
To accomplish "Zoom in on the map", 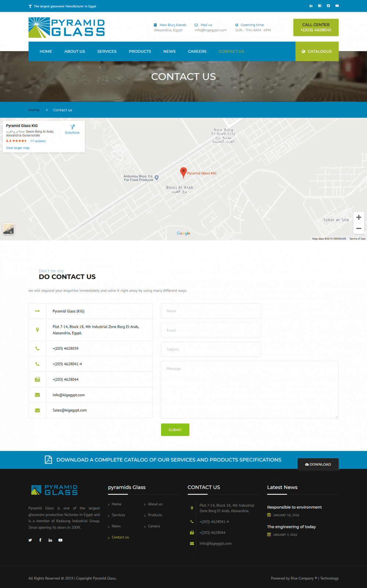I will click(359, 217).
